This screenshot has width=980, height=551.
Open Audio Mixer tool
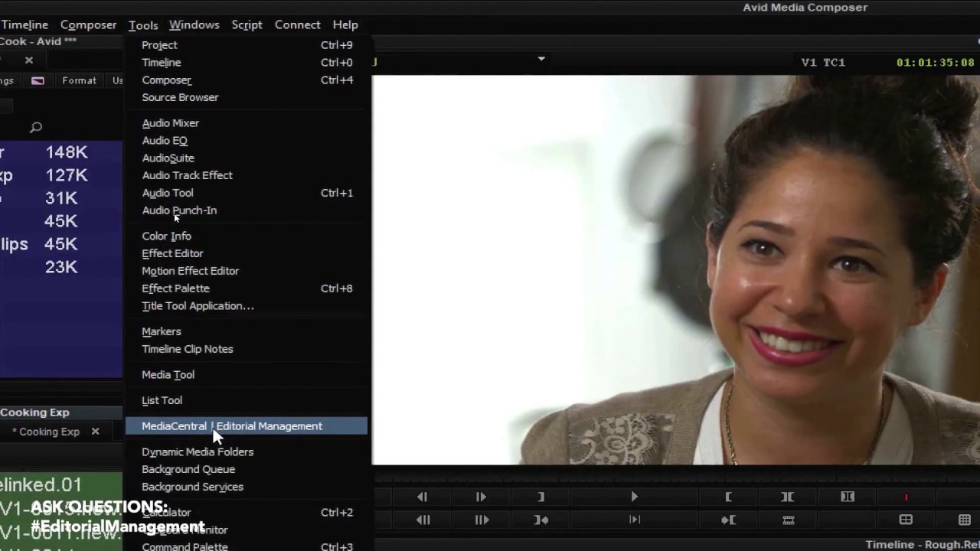[247, 123]
